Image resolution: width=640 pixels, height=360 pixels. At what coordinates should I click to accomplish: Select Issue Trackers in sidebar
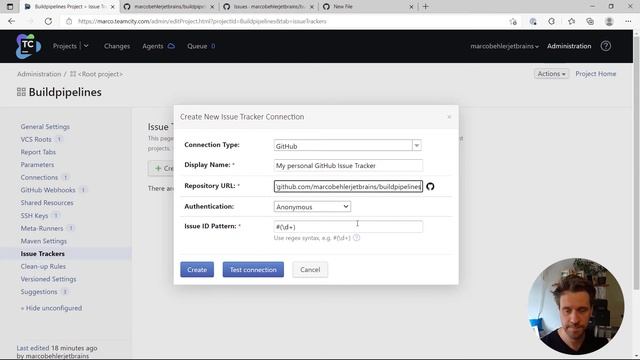coord(42,254)
